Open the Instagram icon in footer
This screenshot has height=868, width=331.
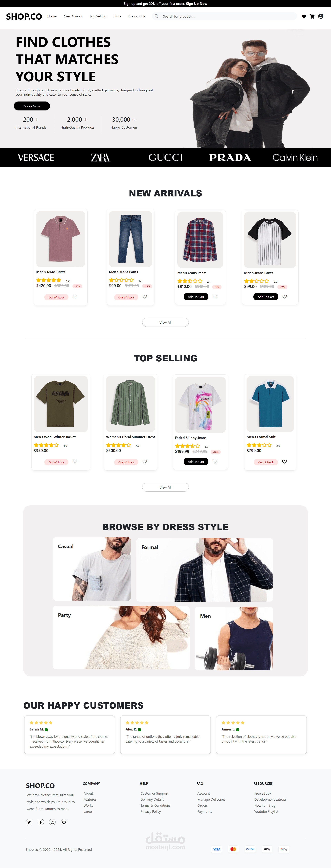(x=52, y=822)
